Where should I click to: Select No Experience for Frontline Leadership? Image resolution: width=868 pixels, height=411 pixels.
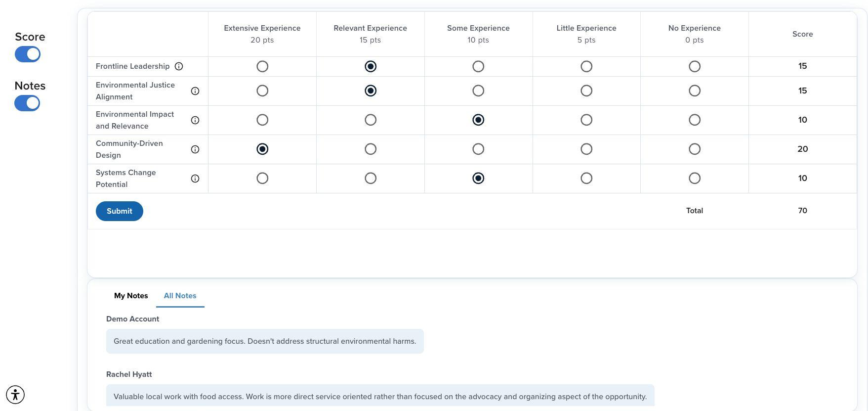click(695, 66)
